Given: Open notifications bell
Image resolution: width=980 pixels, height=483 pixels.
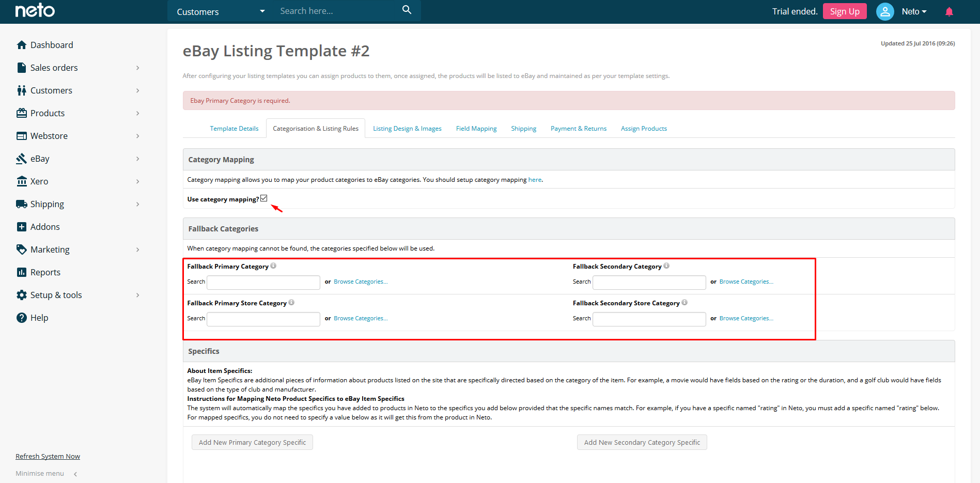Looking at the screenshot, I should (949, 11).
